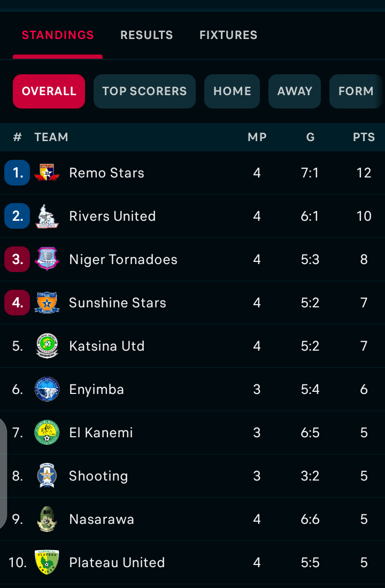Viewport: 385px width, 588px height.
Task: Select the Nasarawa club crest
Action: tap(47, 519)
